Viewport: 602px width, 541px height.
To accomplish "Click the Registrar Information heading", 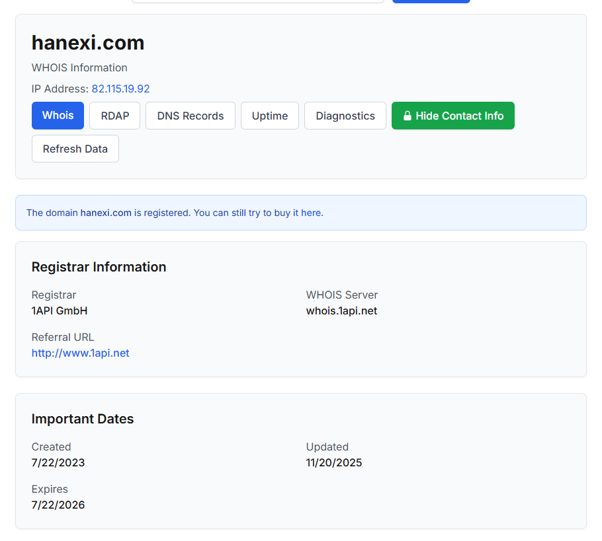I will [99, 267].
